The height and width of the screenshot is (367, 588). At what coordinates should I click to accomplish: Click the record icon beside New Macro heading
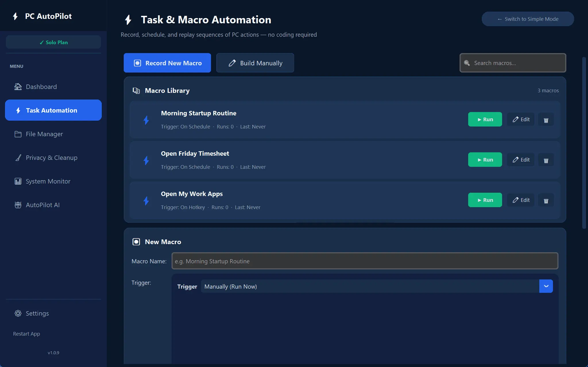coord(136,242)
